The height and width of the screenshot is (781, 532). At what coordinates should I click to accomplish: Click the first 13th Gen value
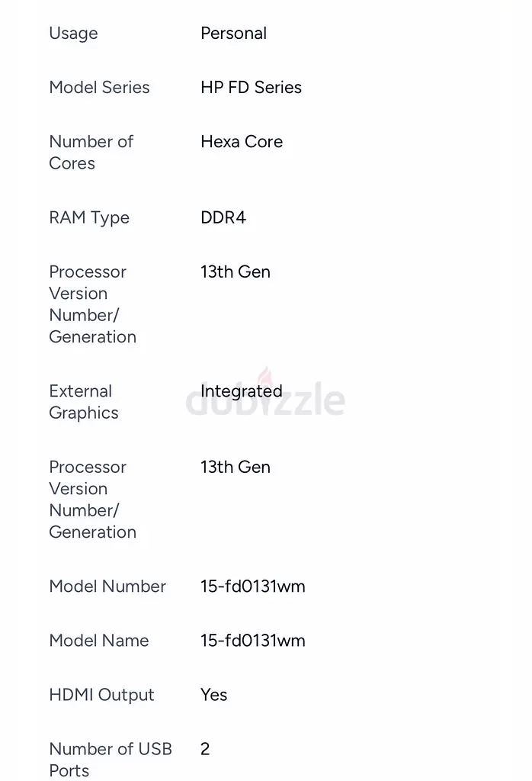pos(236,272)
